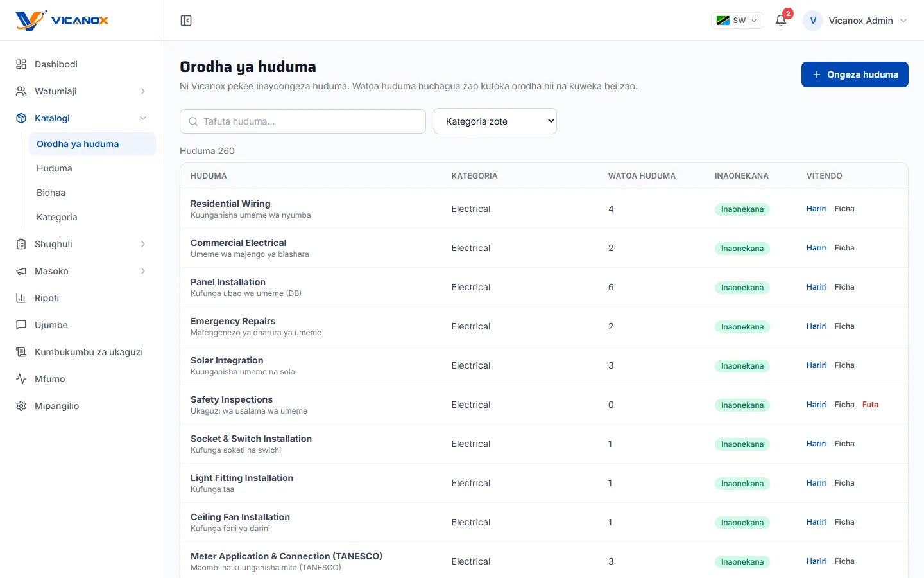Click the Mipangilio gear icon

pos(21,406)
